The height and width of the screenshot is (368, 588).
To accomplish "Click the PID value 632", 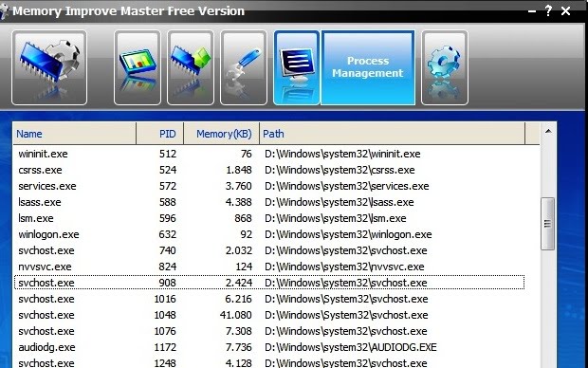I will 167,234.
